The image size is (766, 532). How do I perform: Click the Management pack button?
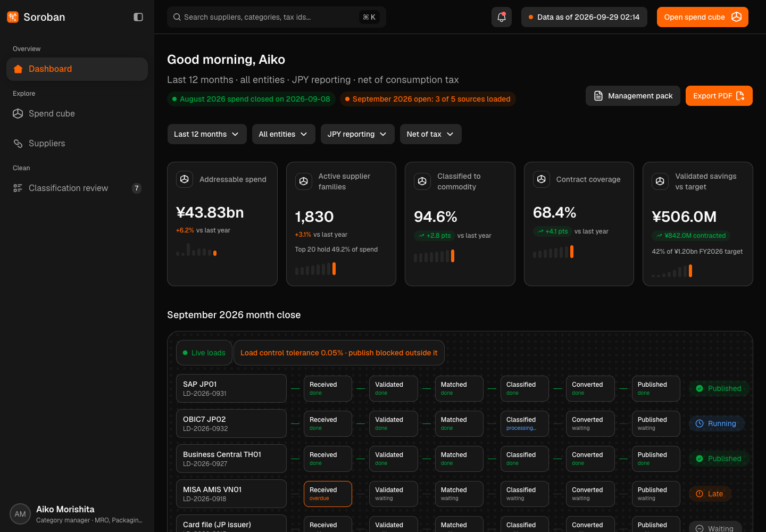pyautogui.click(x=633, y=96)
